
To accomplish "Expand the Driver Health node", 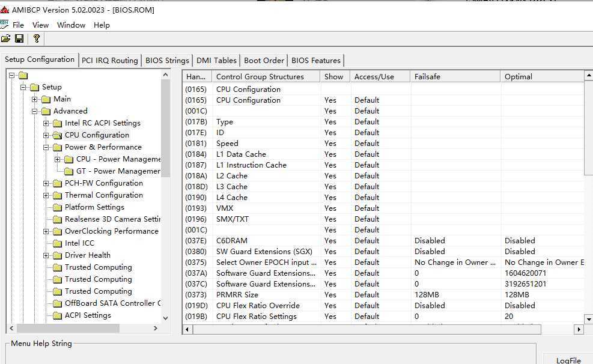I will 46,255.
